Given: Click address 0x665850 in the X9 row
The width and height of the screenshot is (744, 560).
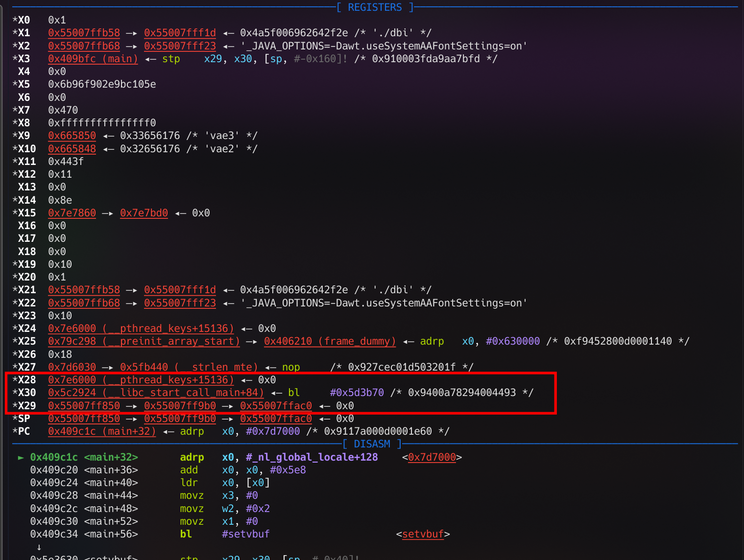Looking at the screenshot, I should point(72,136).
